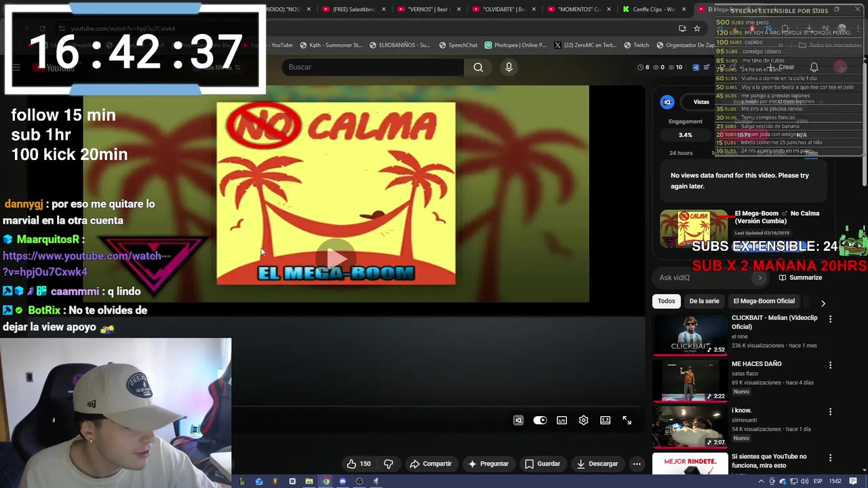Open more actions three-dot button below video

637,464
